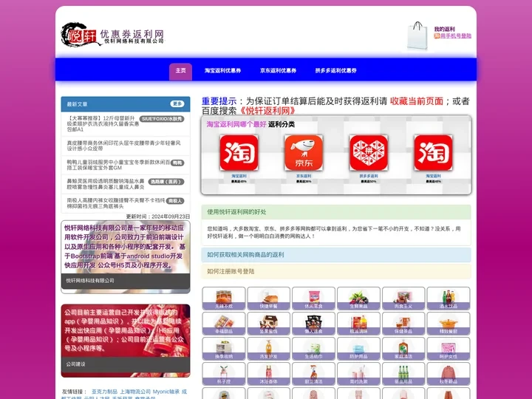This screenshot has height=399, width=532.
Task: Open the 家庭清洁 category tile
Action: pyautogui.click(x=403, y=349)
